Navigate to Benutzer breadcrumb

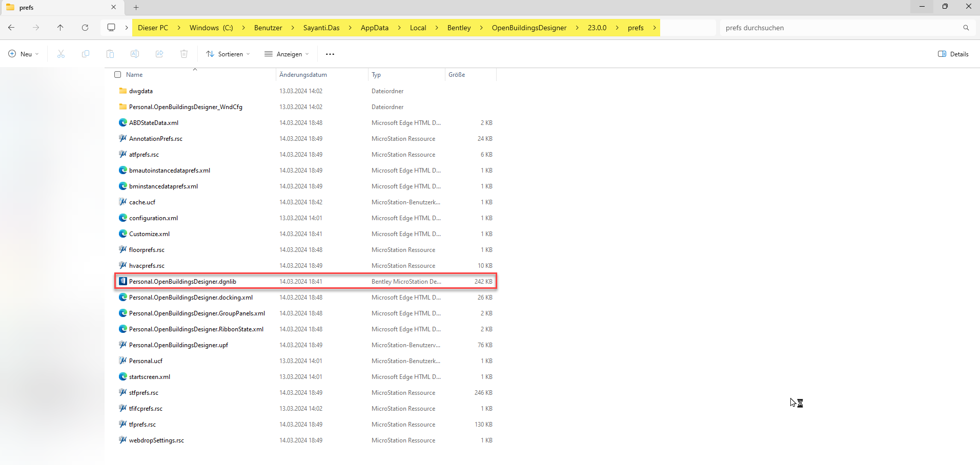[268, 28]
